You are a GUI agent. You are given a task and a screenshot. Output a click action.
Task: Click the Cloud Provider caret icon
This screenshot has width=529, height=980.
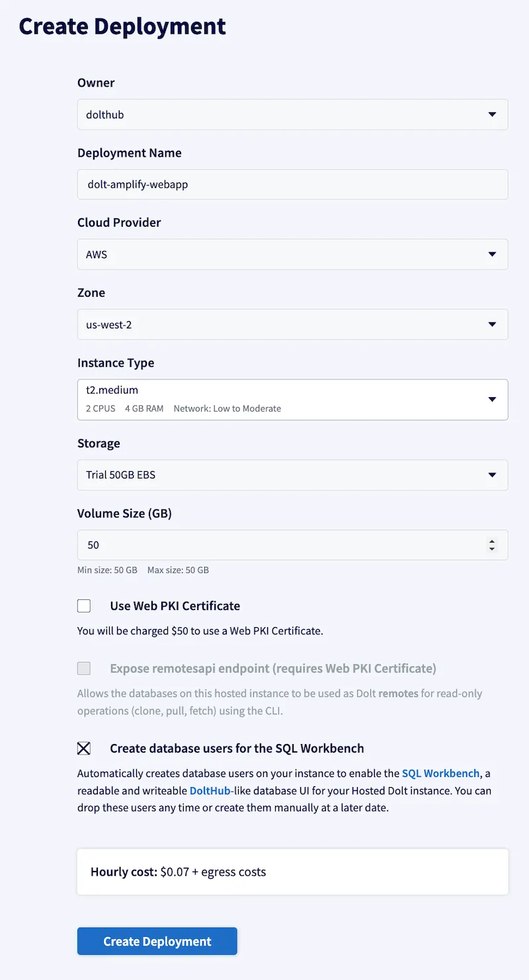[492, 254]
